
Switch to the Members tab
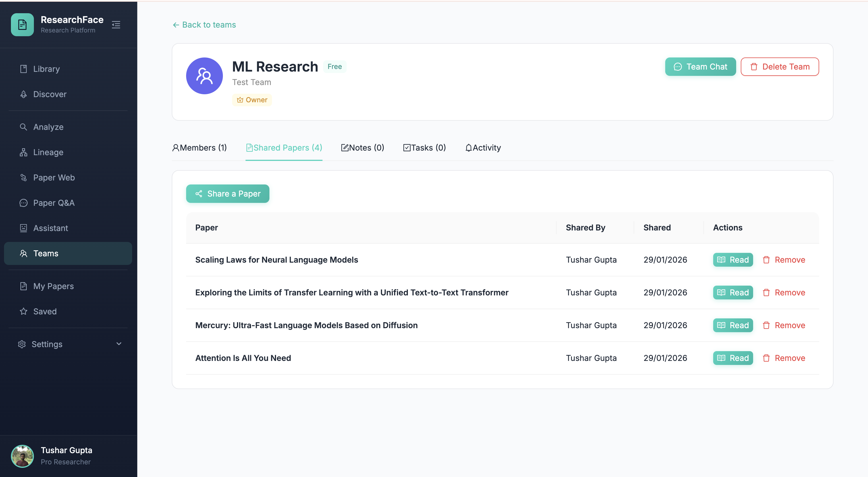(x=199, y=148)
